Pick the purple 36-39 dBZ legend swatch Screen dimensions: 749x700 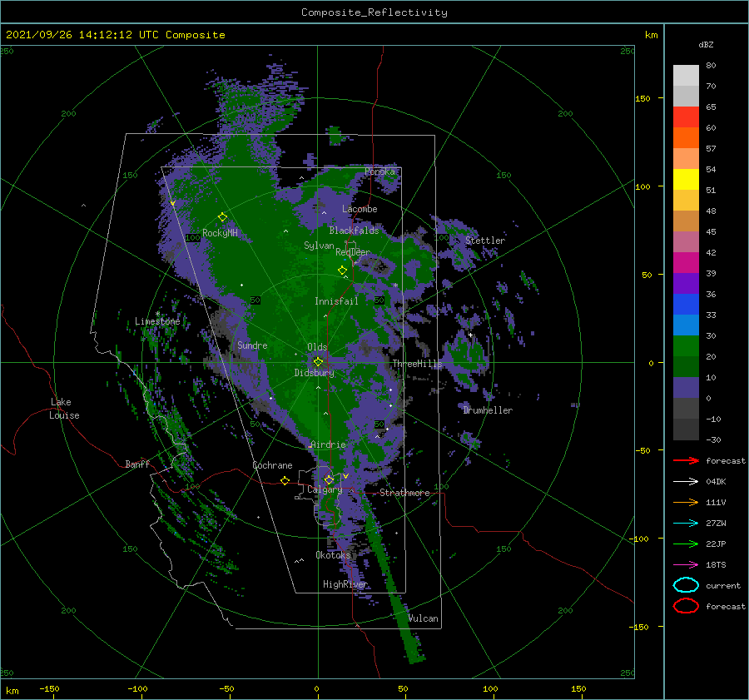click(686, 284)
